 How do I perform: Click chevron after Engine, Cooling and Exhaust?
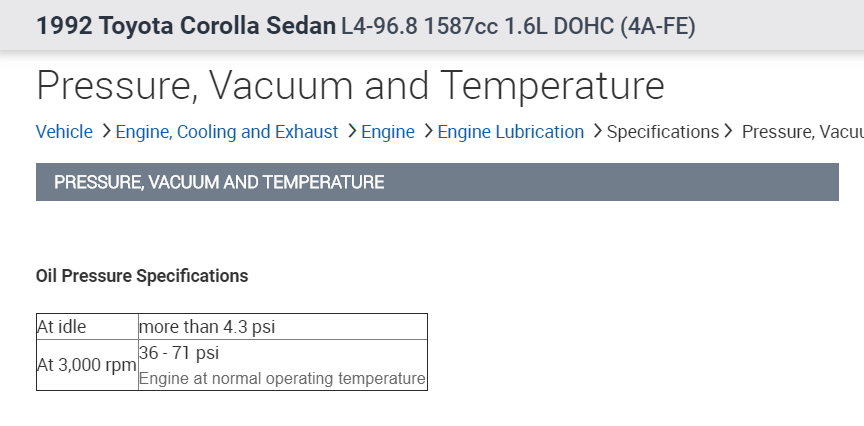pyautogui.click(x=352, y=132)
